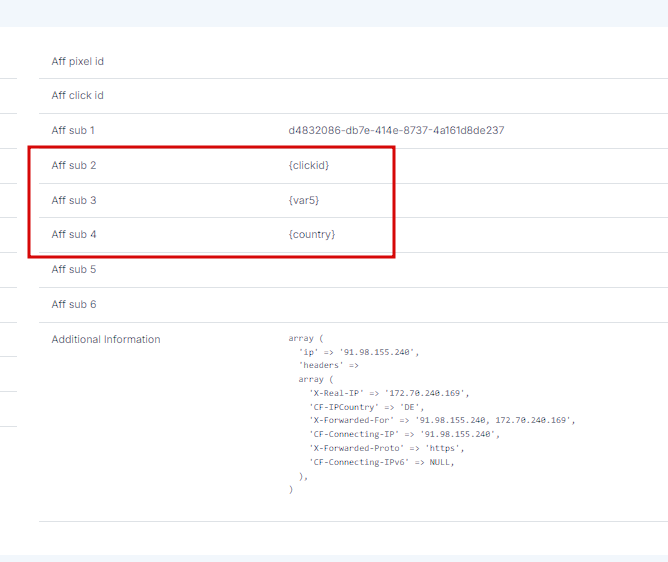The height and width of the screenshot is (562, 668).
Task: Click the CF-Connecting-IP '91.98.155.240' line
Action: click(x=405, y=434)
